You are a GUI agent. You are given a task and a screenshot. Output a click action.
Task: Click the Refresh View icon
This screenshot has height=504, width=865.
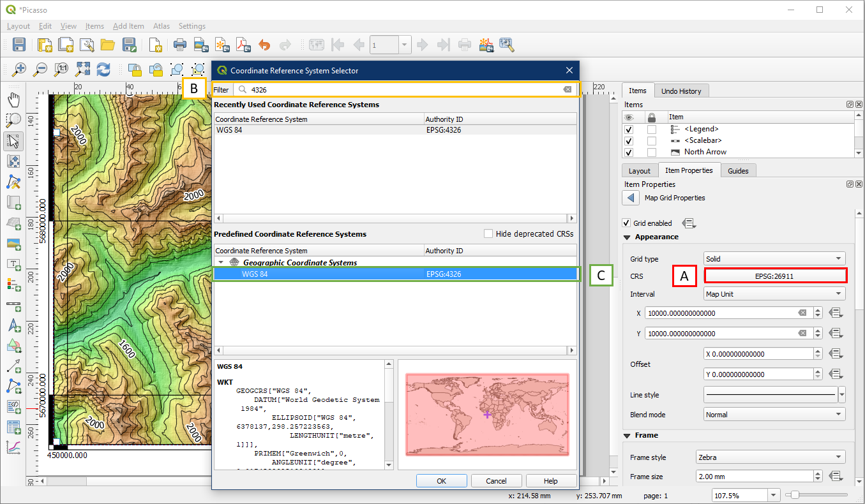coord(103,69)
